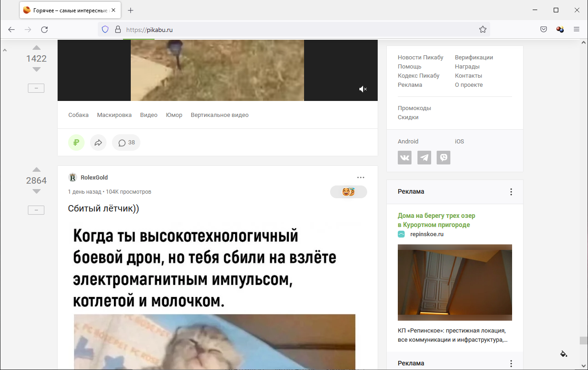
Task: Upvote the post rated 1422
Action: (x=37, y=48)
